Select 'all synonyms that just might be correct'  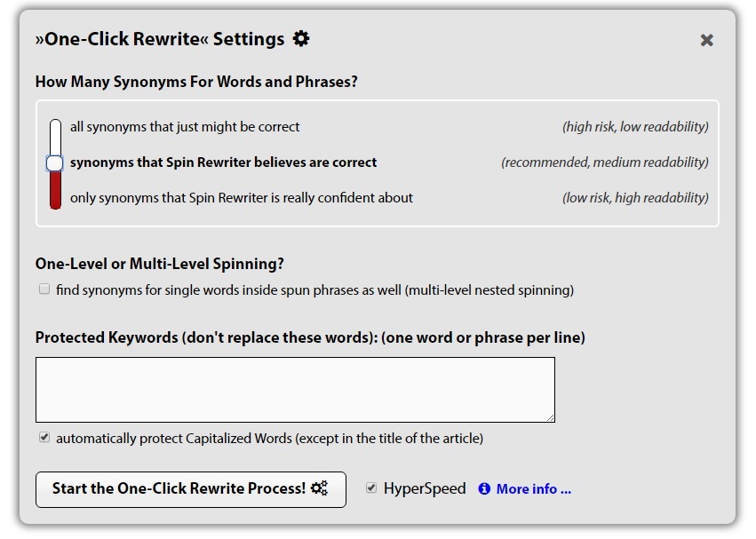(185, 127)
